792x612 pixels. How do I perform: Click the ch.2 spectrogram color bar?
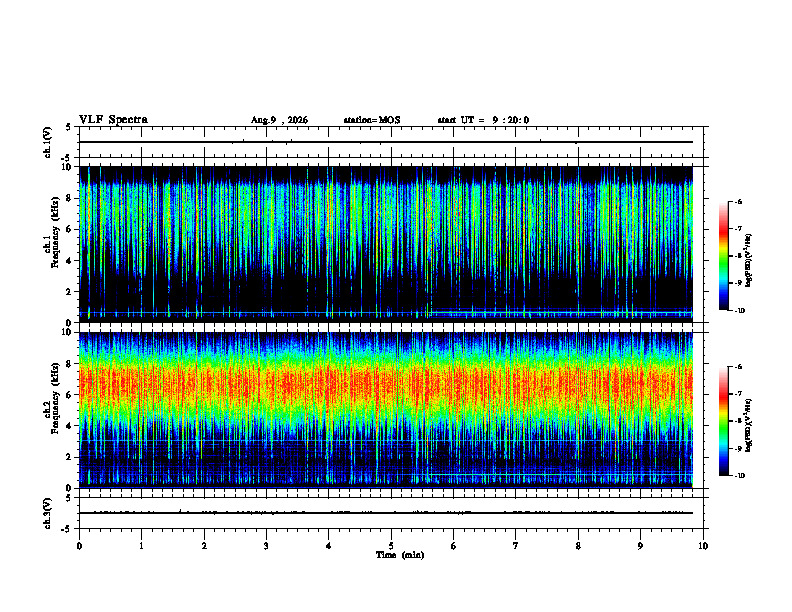[723, 421]
